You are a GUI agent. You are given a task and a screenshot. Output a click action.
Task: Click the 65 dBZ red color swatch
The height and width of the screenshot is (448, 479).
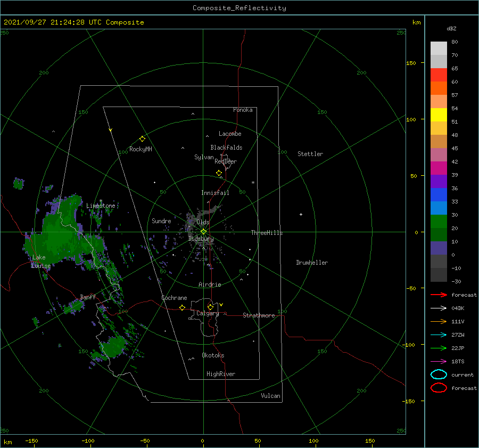[439, 75]
